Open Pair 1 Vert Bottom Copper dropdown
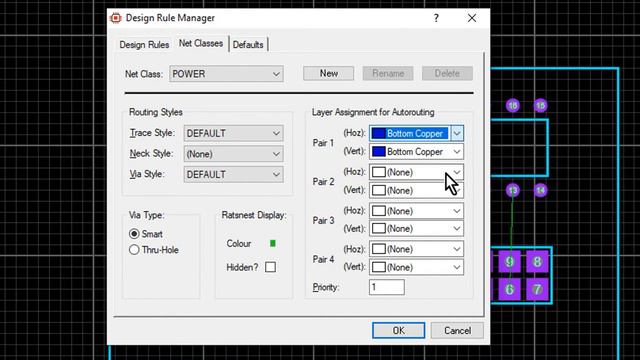640x360 pixels. [416, 151]
